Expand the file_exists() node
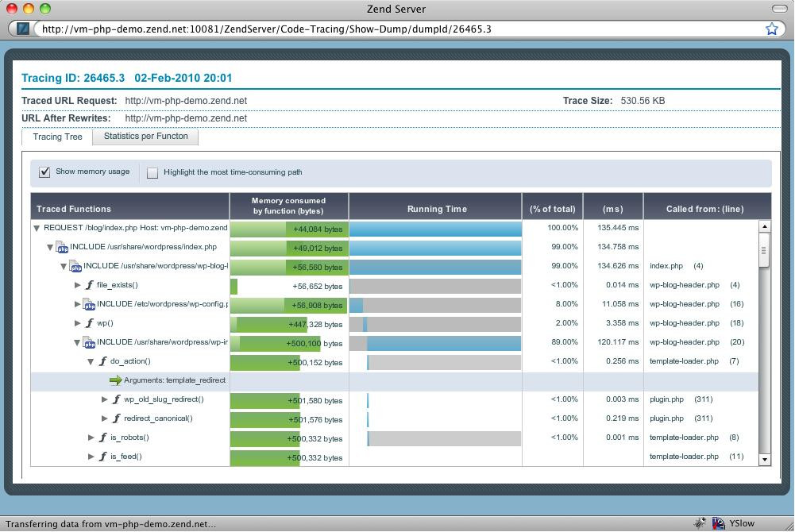Image resolution: width=795 pixels, height=532 pixels. point(78,285)
